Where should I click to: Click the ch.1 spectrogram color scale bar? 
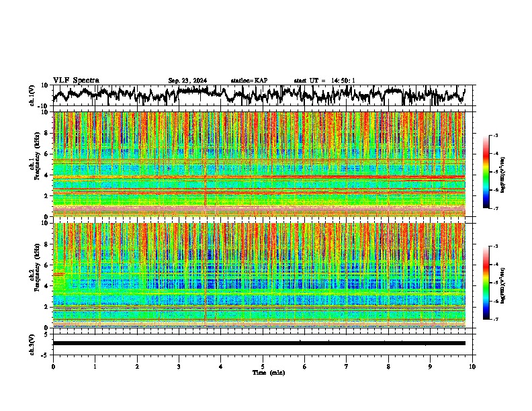(x=486, y=172)
